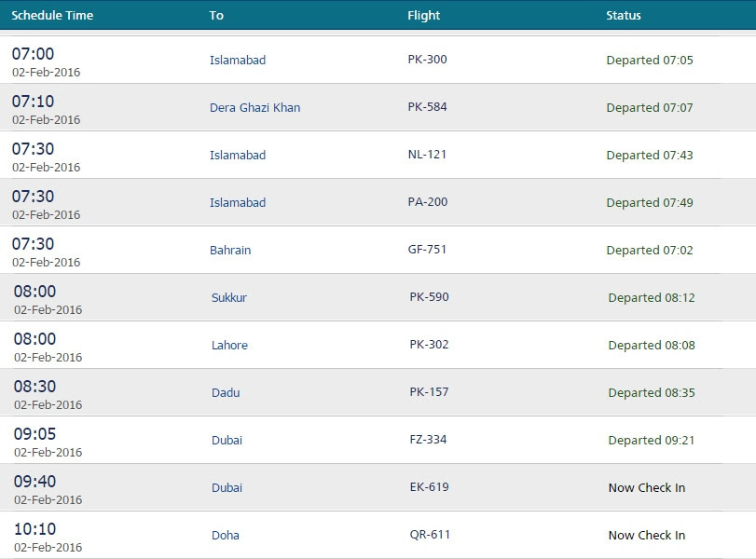Open the Doha destination link

coord(226,535)
